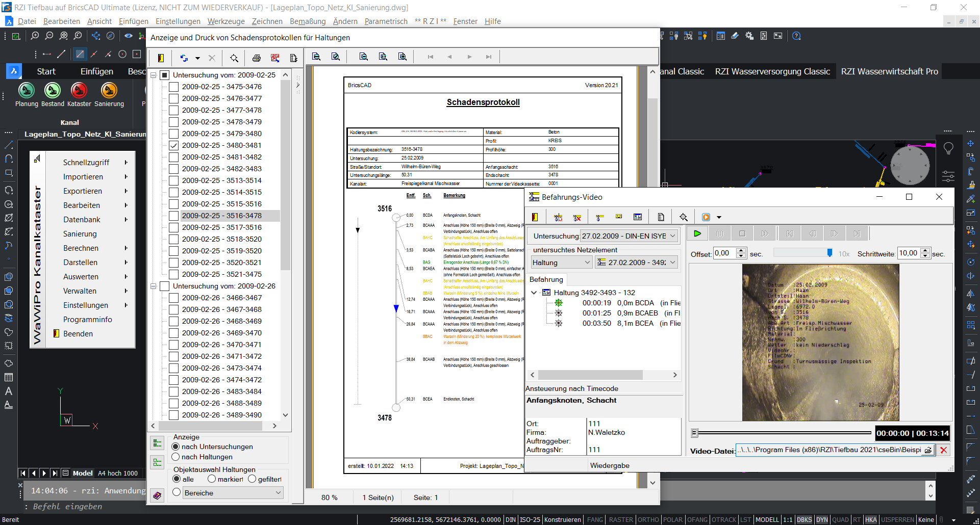Click the Planung green round icon
The height and width of the screenshot is (525, 980).
point(27,90)
